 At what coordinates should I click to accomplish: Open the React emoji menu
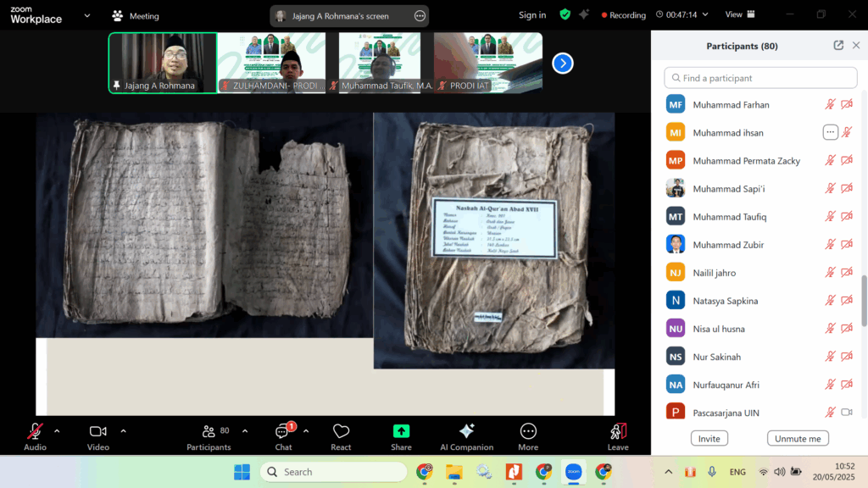[341, 432]
